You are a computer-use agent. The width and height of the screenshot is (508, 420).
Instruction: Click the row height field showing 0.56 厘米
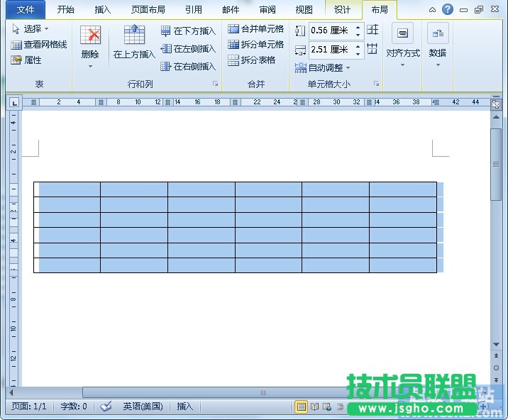point(330,31)
